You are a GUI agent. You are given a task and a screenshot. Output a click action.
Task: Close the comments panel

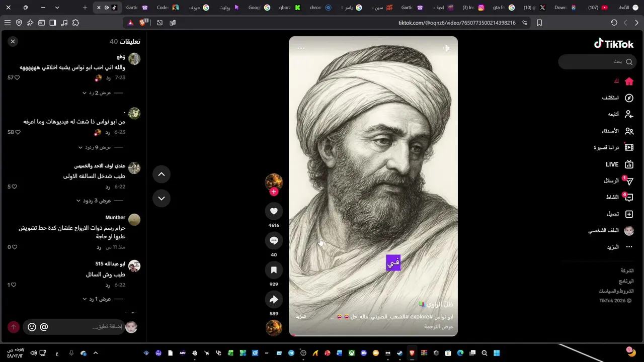(13, 42)
